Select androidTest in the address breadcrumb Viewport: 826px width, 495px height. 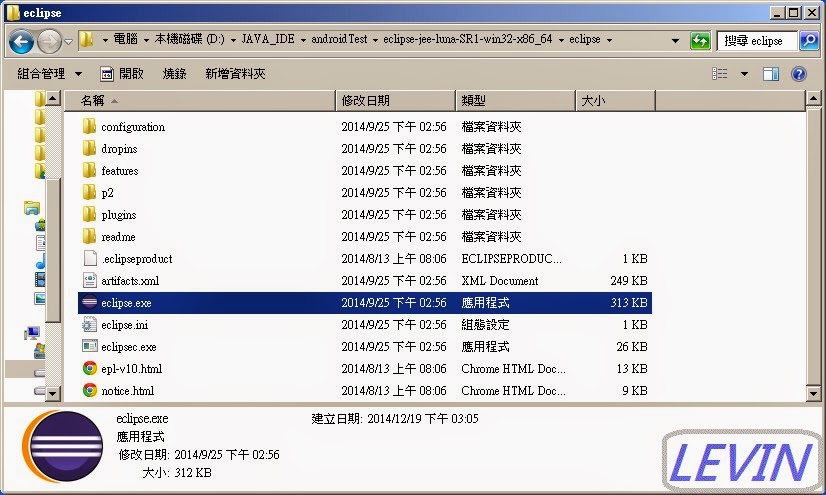339,39
